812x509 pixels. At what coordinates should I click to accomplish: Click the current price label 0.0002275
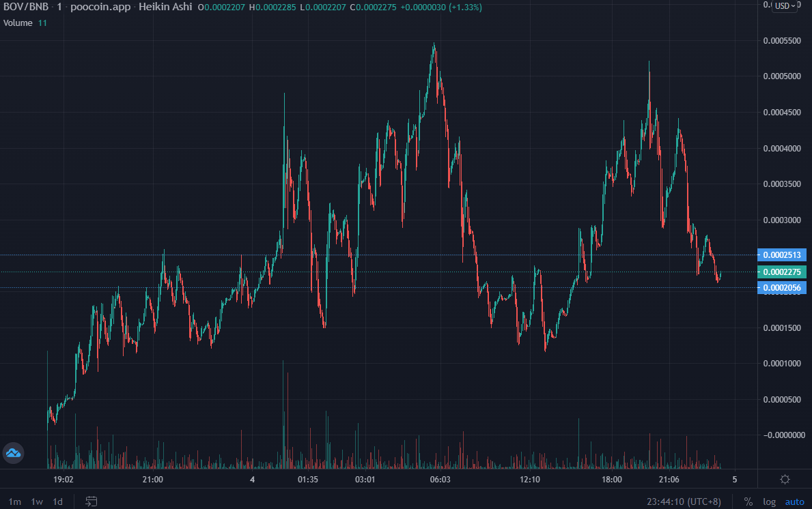(782, 272)
